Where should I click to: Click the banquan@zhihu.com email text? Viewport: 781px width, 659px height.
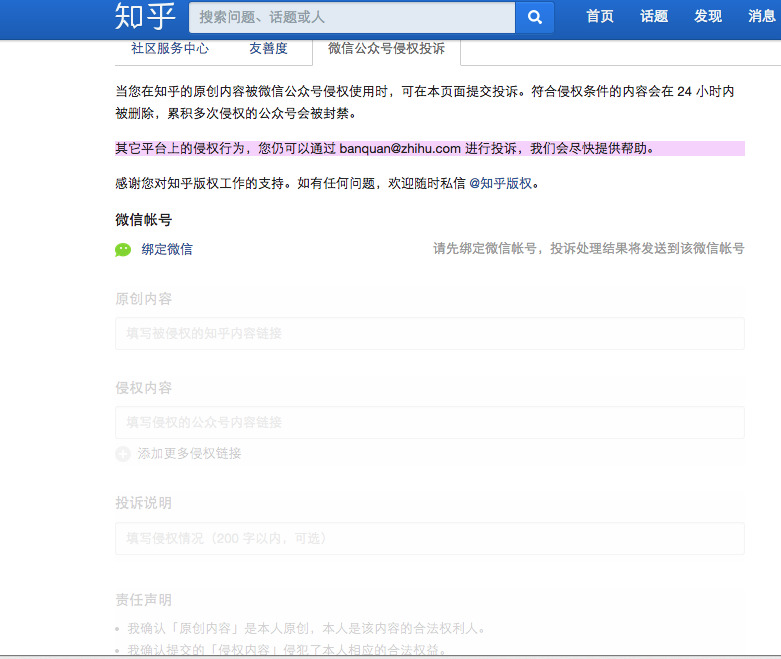click(x=400, y=149)
